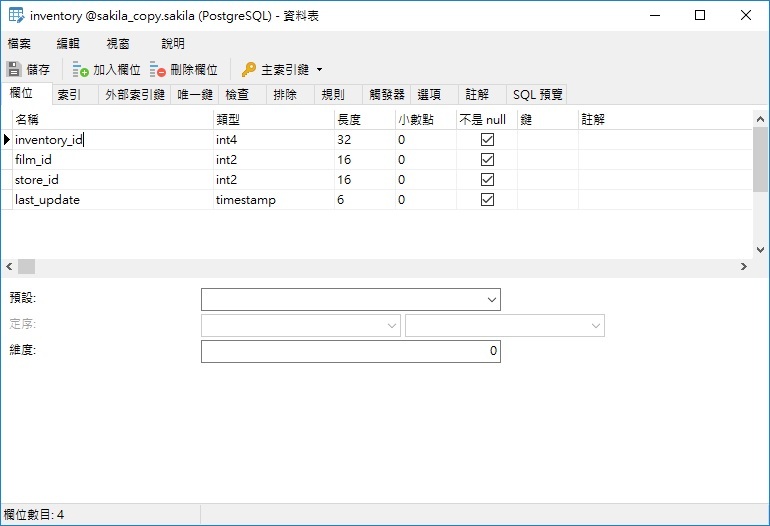Open the 主索引鍵 dropdown arrow
This screenshot has height=526, width=770.
click(320, 69)
